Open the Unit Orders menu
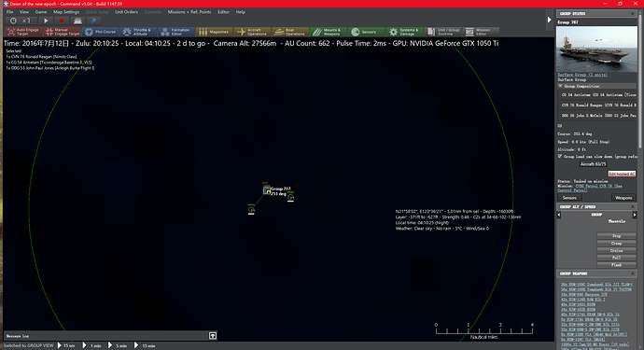This screenshot has width=644, height=350. [126, 12]
